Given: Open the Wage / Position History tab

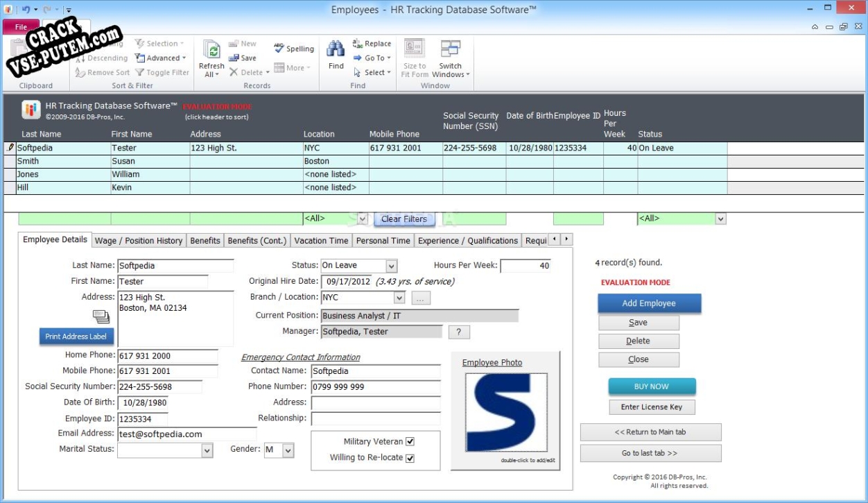Looking at the screenshot, I should pyautogui.click(x=139, y=241).
